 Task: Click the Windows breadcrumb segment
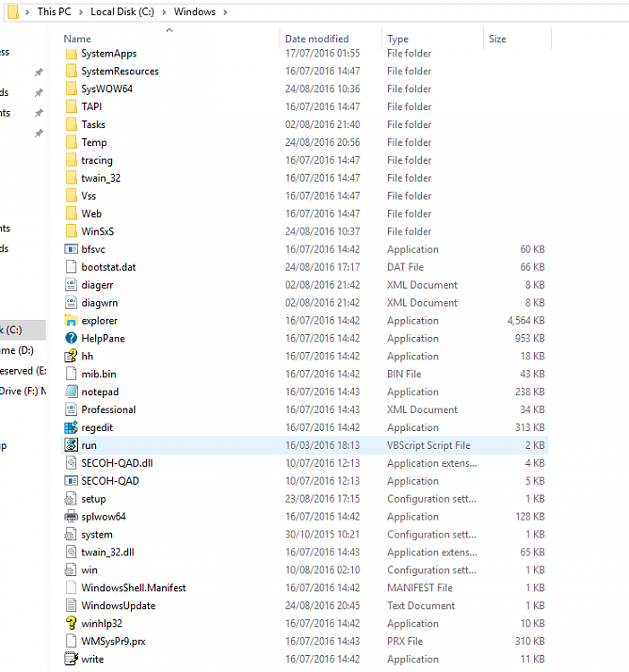pos(194,12)
